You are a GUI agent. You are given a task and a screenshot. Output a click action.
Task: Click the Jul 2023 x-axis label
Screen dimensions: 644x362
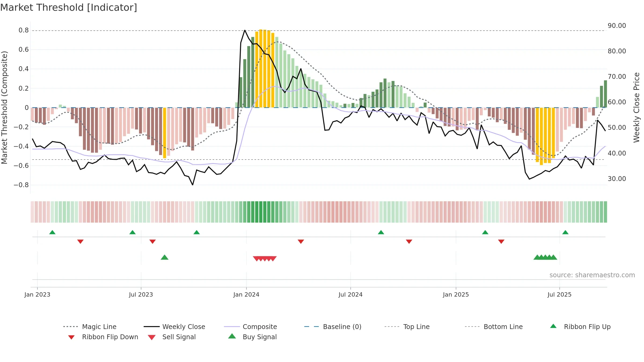point(141,295)
